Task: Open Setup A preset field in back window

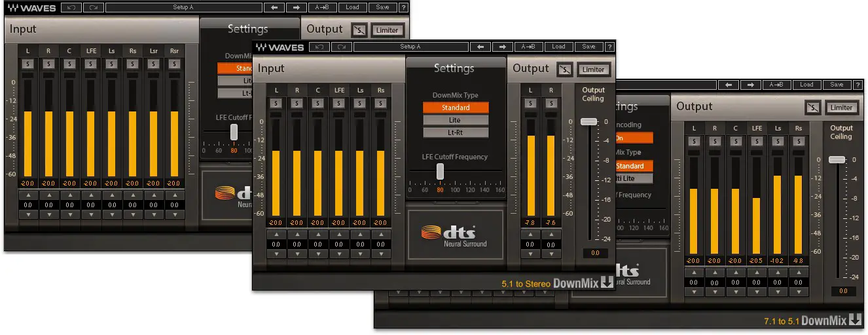Action: (183, 7)
